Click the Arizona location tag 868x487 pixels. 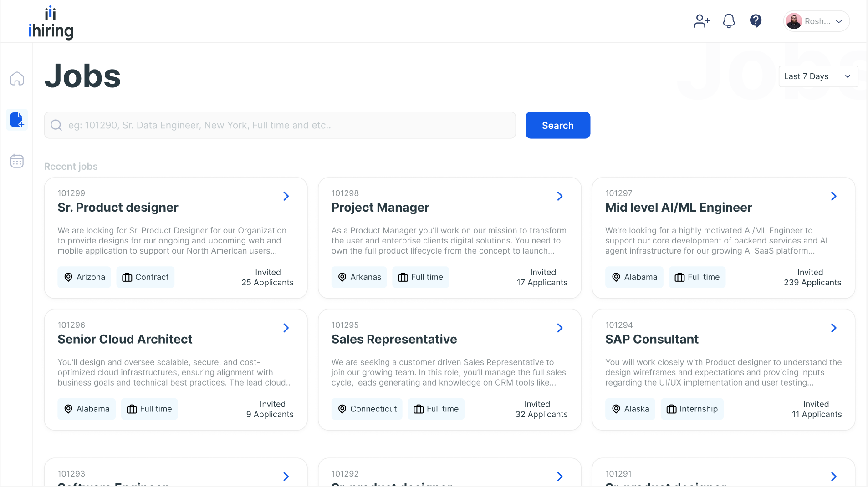click(x=84, y=277)
